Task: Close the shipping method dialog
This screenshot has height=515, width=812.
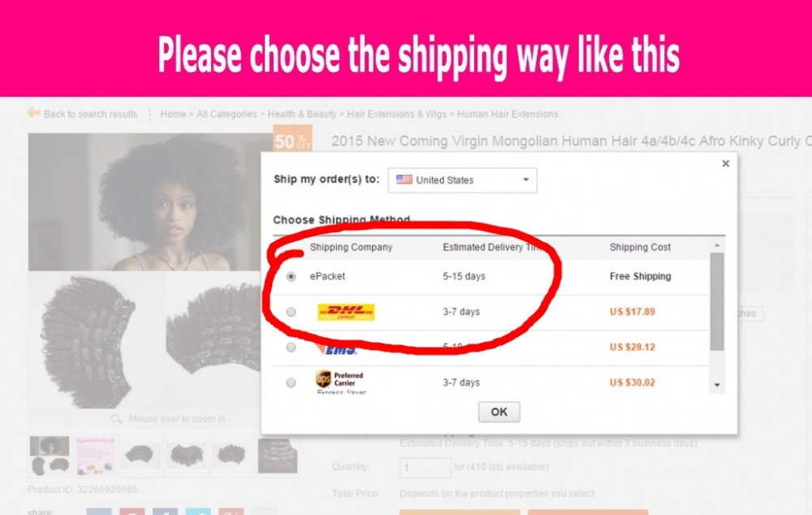Action: pos(725,164)
